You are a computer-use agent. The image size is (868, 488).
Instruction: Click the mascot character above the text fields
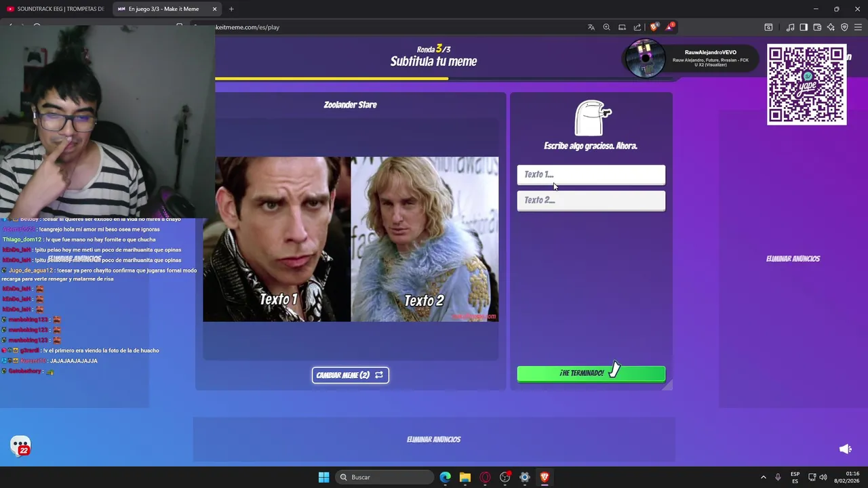pos(593,118)
